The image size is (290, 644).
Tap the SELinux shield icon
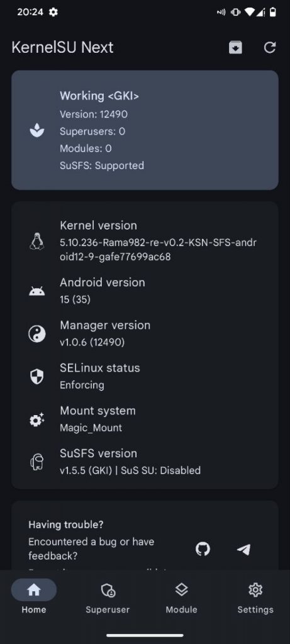click(37, 376)
